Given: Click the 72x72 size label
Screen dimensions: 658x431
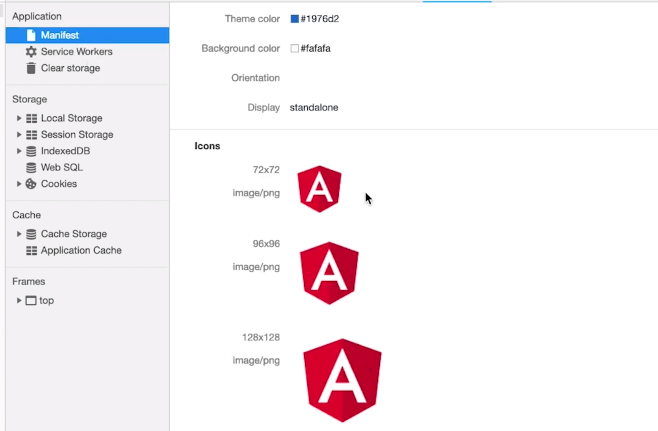Looking at the screenshot, I should pyautogui.click(x=266, y=170).
